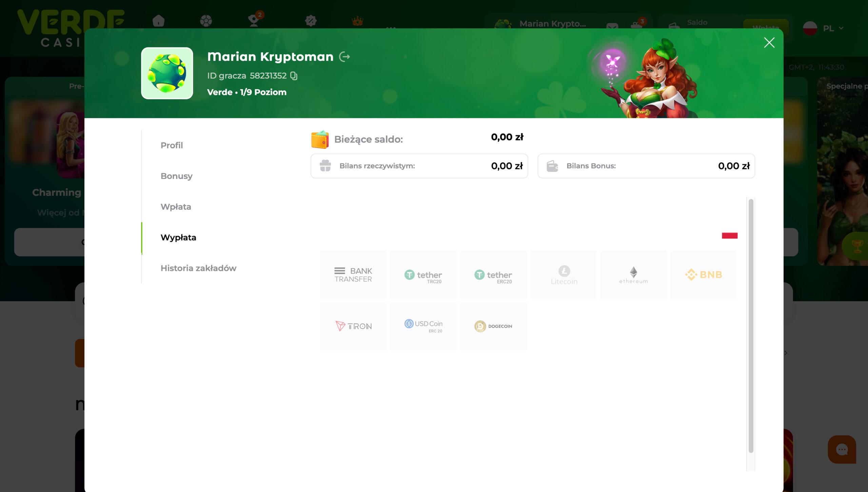Select the Dogecoin payout option
This screenshot has height=492, width=868.
coord(493,326)
